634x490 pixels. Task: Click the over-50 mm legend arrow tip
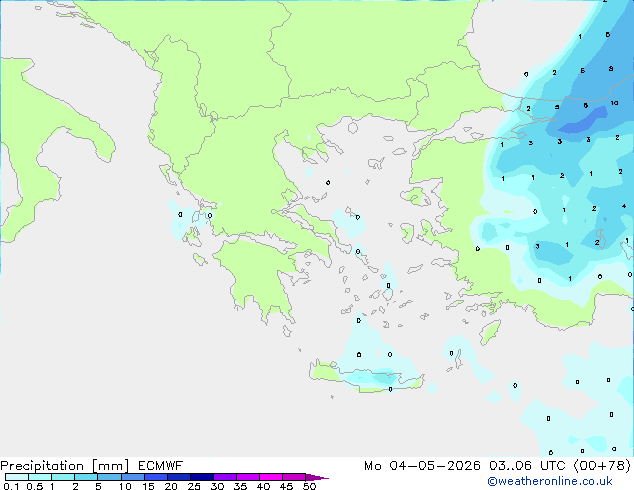pyautogui.click(x=317, y=477)
